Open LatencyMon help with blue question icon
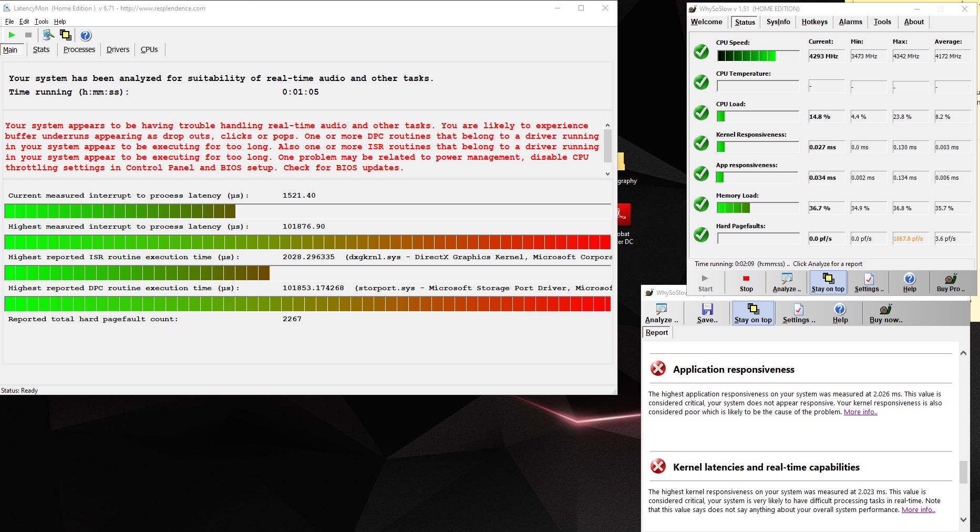 [x=86, y=35]
